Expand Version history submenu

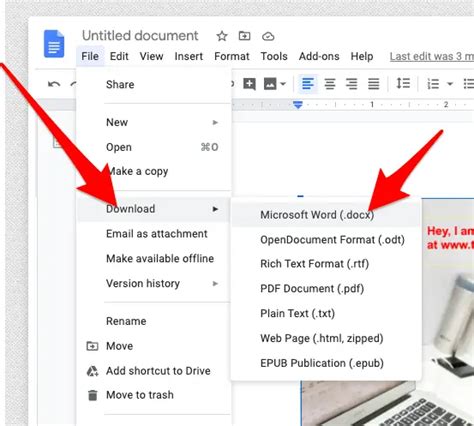coord(153,283)
